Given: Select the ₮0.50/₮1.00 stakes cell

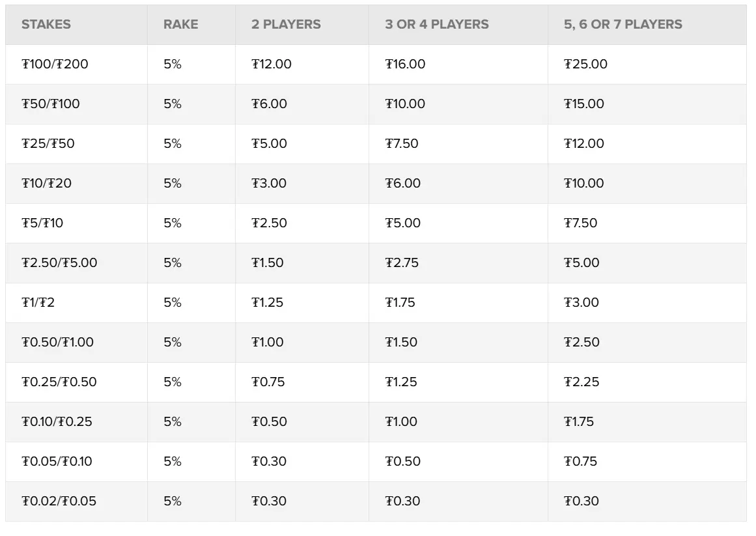Looking at the screenshot, I should point(58,343).
